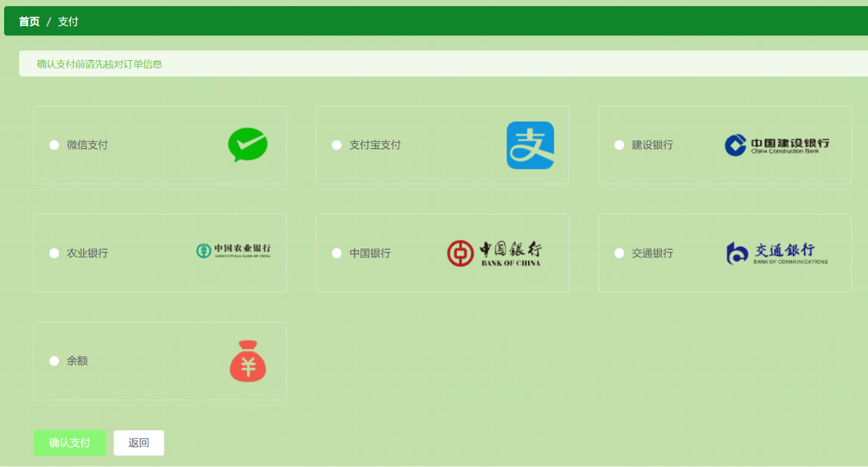The width and height of the screenshot is (868, 467).
Task: Click the 建设银行 label text
Action: coord(652,145)
